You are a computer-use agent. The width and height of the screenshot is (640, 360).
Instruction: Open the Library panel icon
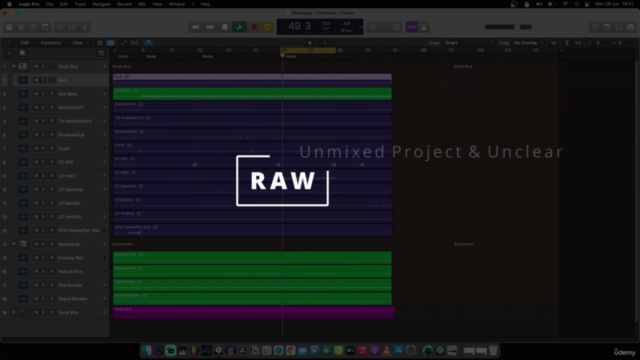[9, 27]
